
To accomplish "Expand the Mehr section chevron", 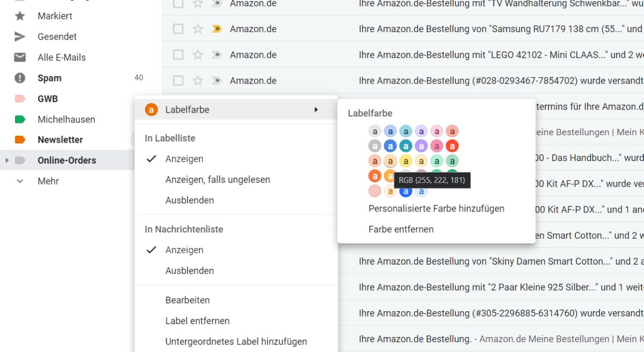I will [20, 181].
